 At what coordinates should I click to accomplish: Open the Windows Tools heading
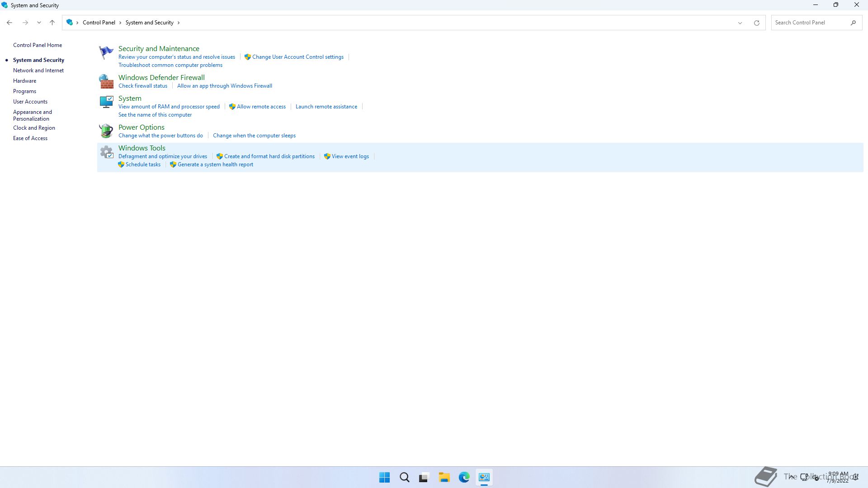[142, 148]
